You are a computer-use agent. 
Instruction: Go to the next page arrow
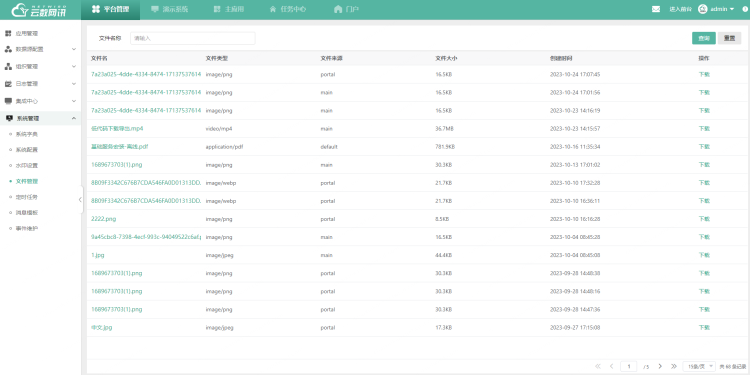[660, 366]
